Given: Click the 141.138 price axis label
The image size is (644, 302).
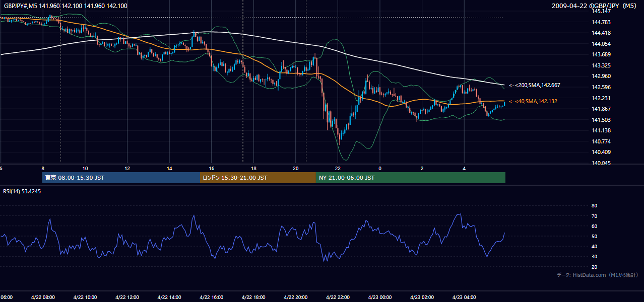Looking at the screenshot, I should tap(601, 130).
